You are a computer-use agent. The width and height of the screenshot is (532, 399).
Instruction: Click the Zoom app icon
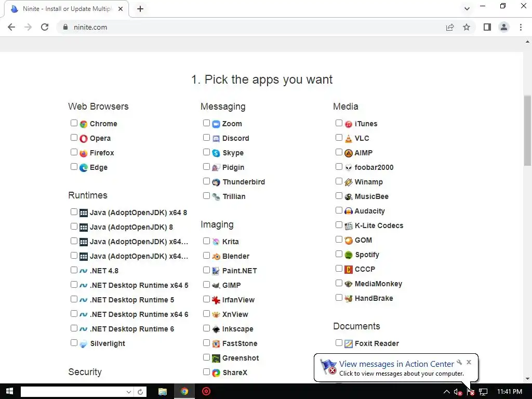pyautogui.click(x=216, y=124)
